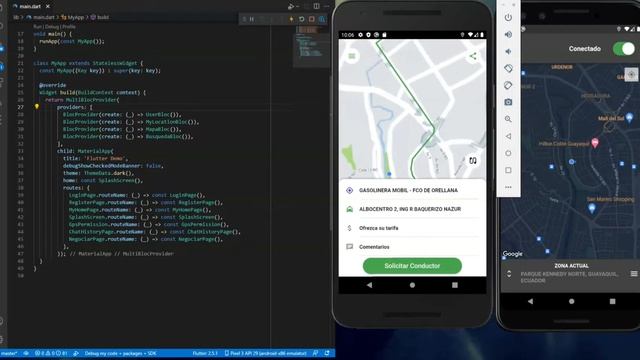Open emulator extended controls three dots
The height and width of the screenshot is (360, 640).
[x=508, y=187]
